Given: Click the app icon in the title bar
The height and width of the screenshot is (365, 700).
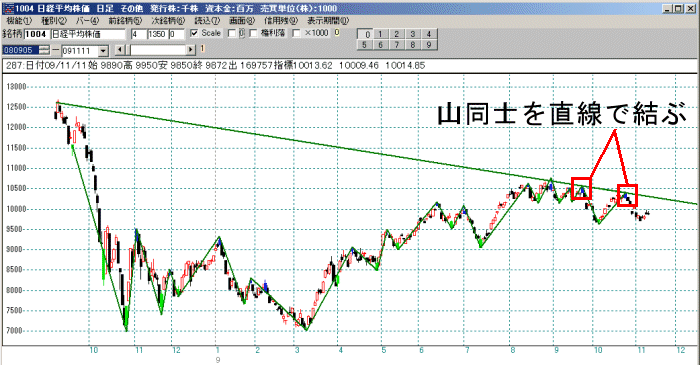Looking at the screenshot, I should tap(8, 8).
